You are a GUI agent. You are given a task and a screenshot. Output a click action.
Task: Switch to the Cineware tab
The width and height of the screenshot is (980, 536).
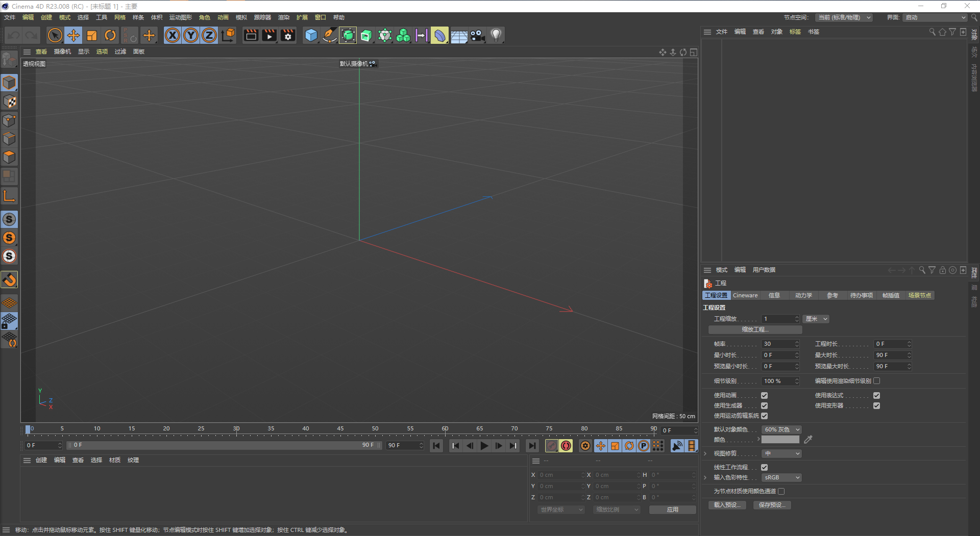pos(745,295)
